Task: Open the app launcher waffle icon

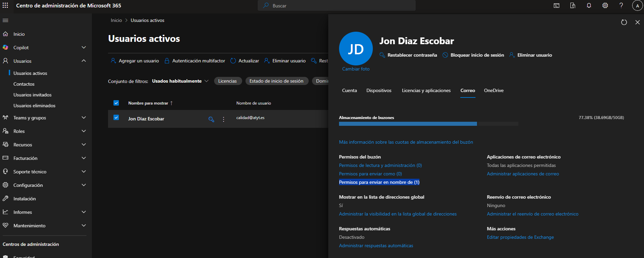Action: tap(5, 5)
